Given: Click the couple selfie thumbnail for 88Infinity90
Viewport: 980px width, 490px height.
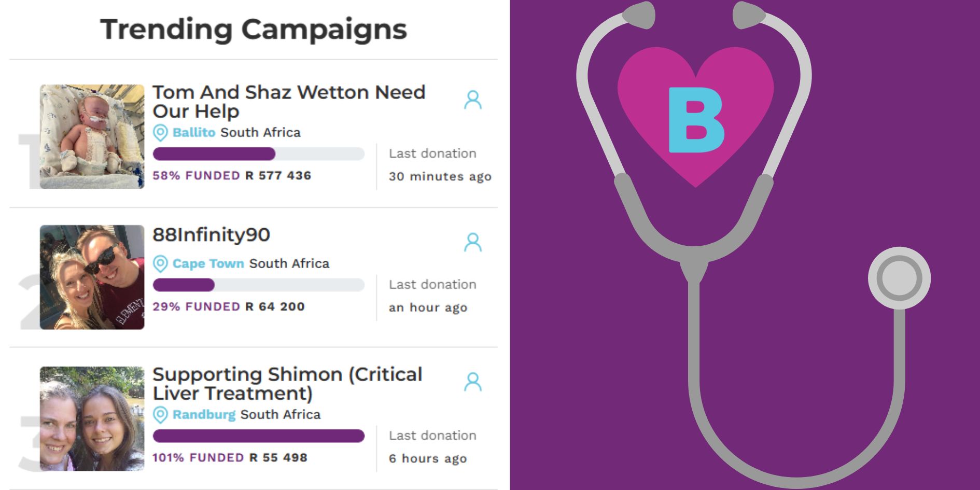Looking at the screenshot, I should click(92, 277).
